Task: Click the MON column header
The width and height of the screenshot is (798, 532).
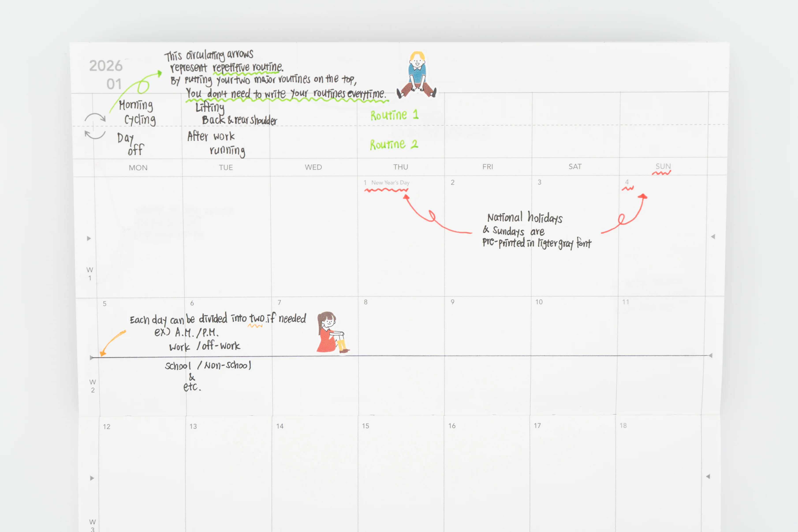Action: 138,168
